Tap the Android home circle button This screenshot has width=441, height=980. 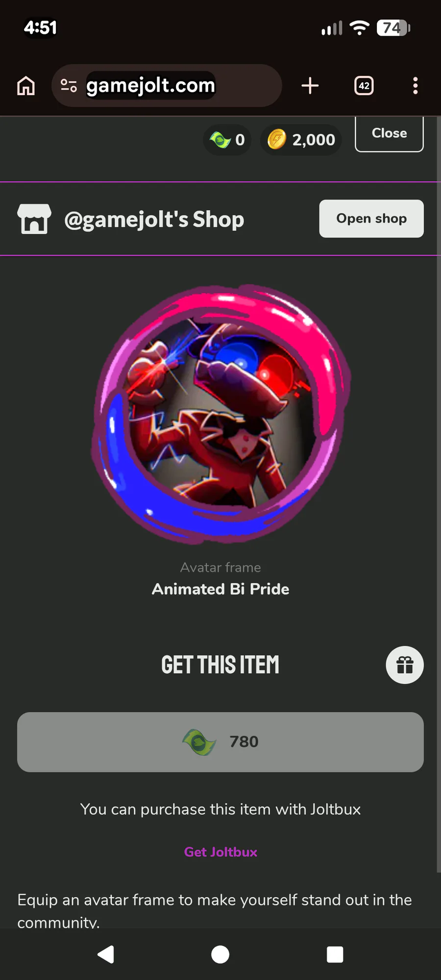220,955
